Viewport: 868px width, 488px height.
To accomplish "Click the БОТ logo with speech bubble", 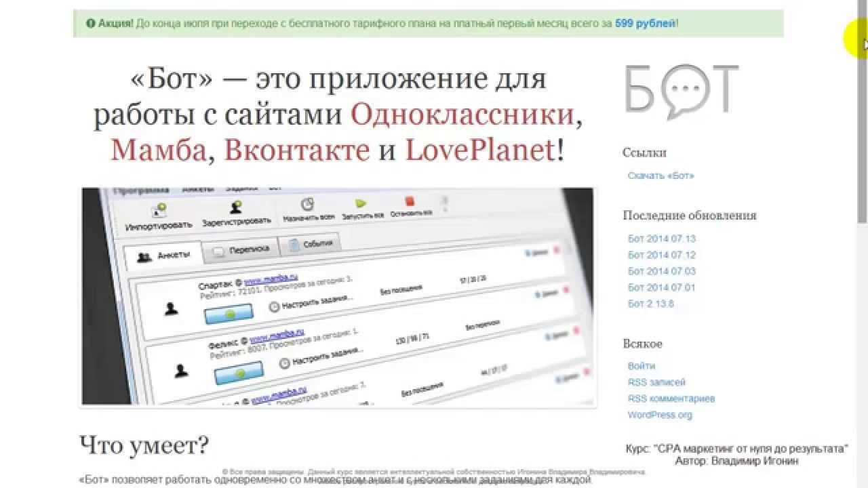I will [x=681, y=91].
